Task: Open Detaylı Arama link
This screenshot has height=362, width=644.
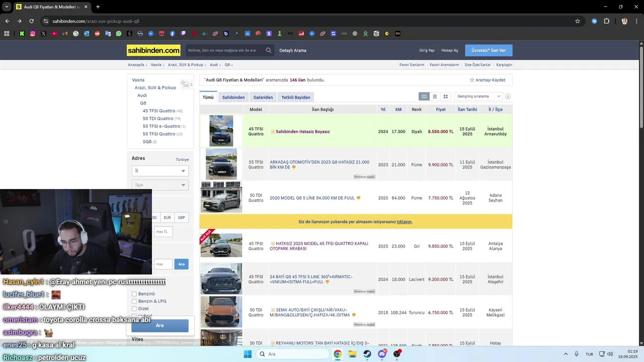Action: [293, 50]
